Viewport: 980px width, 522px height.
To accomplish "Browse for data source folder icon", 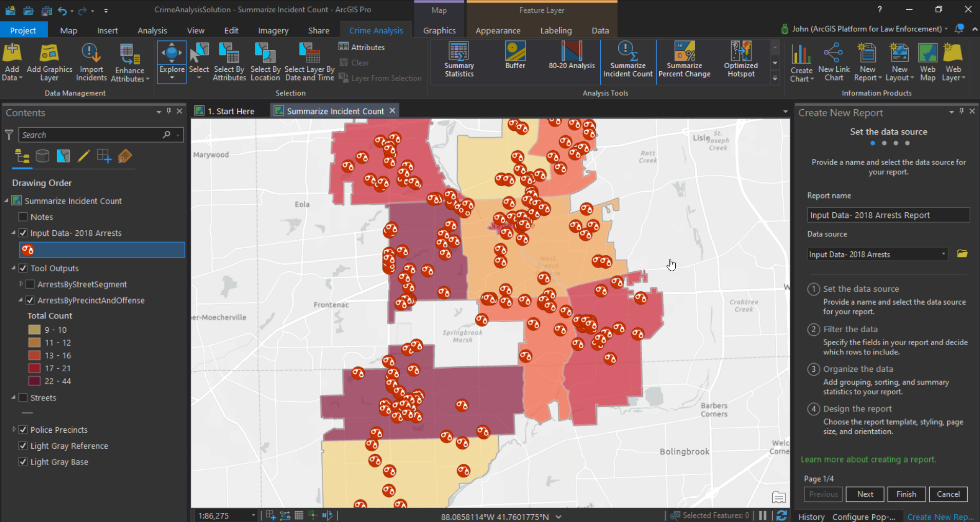I will tap(962, 254).
